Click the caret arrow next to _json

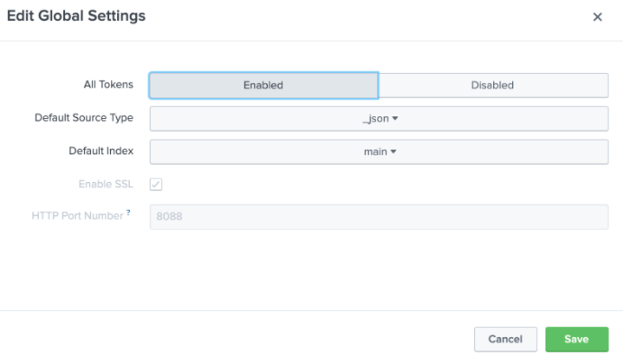click(x=395, y=118)
